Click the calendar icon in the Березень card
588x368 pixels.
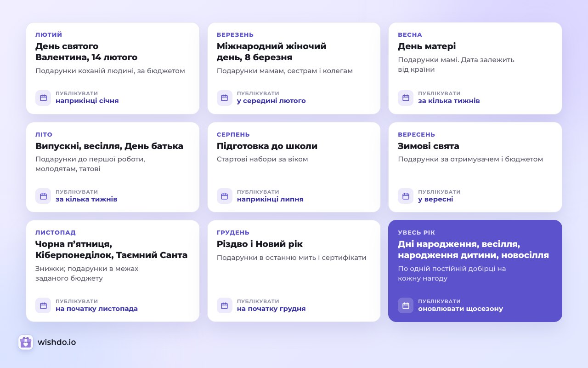(225, 98)
